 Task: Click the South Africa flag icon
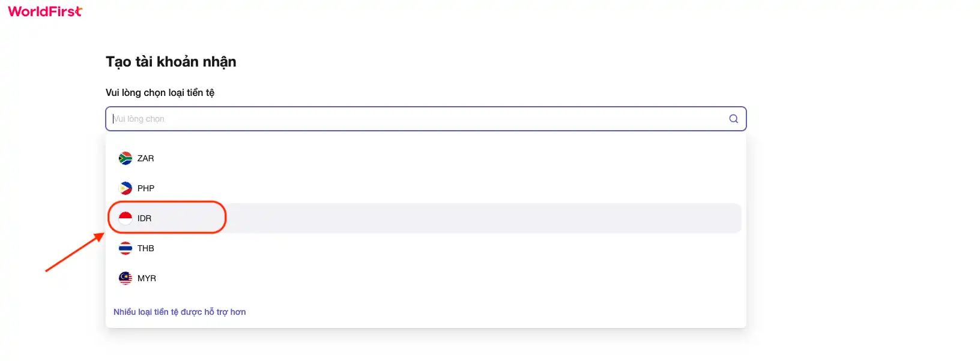tap(126, 158)
